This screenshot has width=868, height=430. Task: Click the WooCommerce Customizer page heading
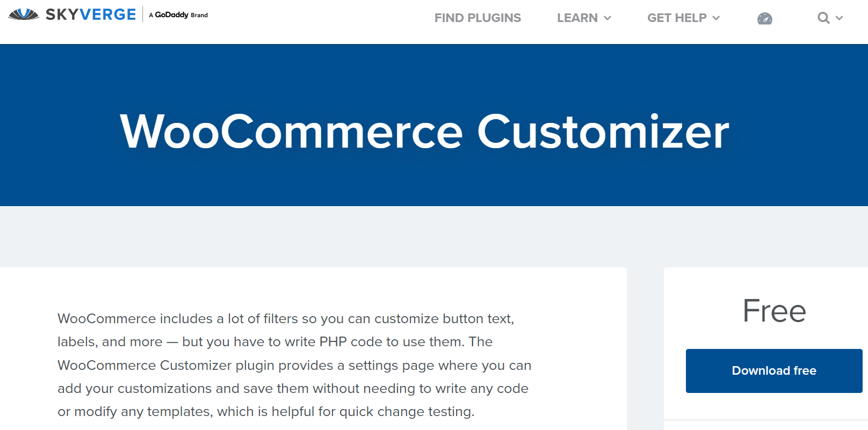tap(424, 132)
